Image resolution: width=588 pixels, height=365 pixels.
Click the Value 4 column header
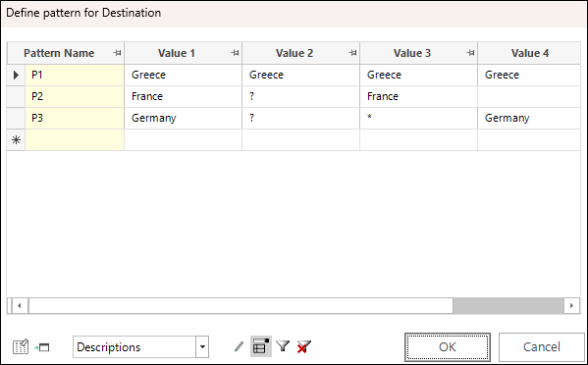(x=529, y=53)
